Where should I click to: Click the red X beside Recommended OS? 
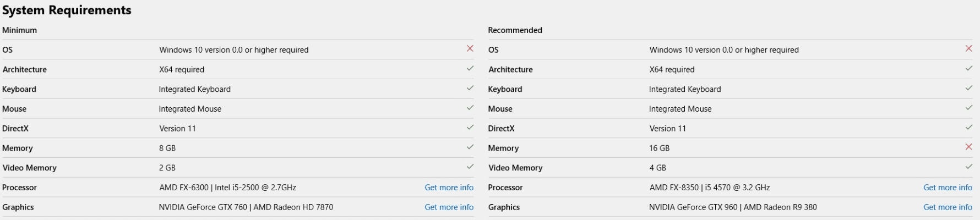[x=968, y=49]
